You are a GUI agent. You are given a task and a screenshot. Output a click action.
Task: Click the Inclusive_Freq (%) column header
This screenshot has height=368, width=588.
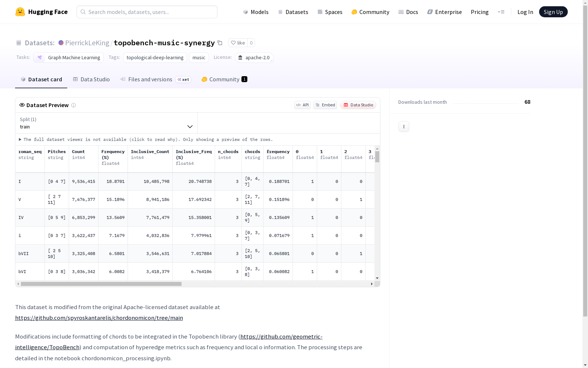click(x=194, y=159)
